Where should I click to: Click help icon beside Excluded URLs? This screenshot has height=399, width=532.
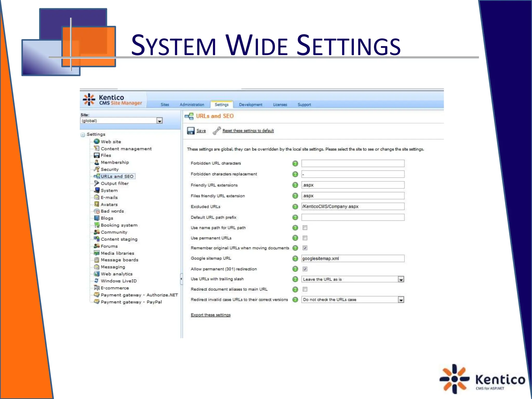tap(295, 207)
